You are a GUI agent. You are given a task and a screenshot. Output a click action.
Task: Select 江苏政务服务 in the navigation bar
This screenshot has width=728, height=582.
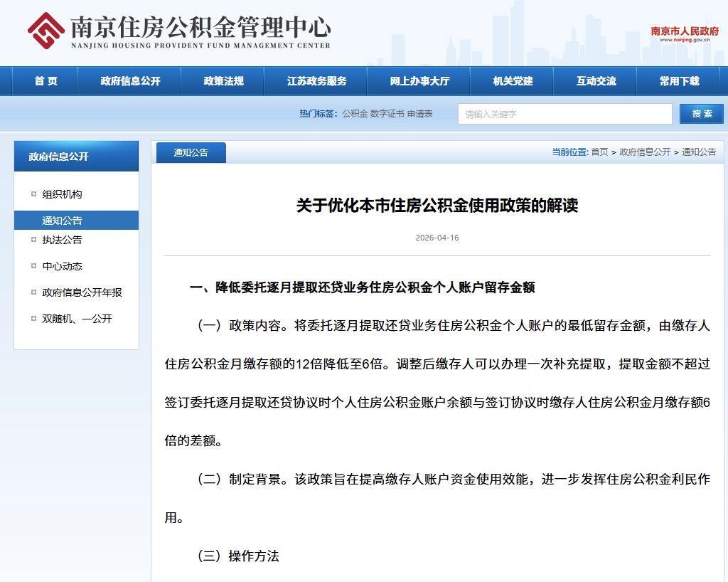[x=316, y=81]
